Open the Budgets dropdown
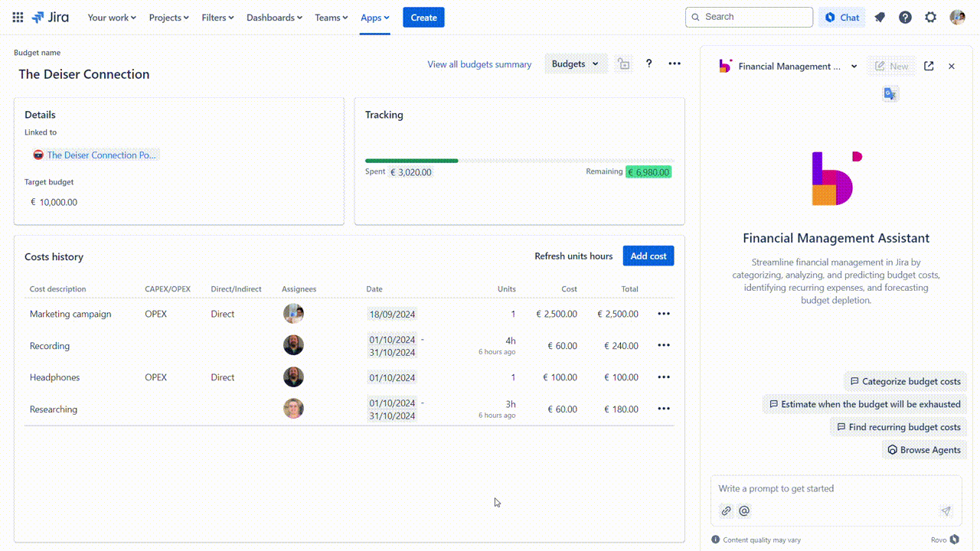Screen dimensions: 980x551 click(576, 64)
